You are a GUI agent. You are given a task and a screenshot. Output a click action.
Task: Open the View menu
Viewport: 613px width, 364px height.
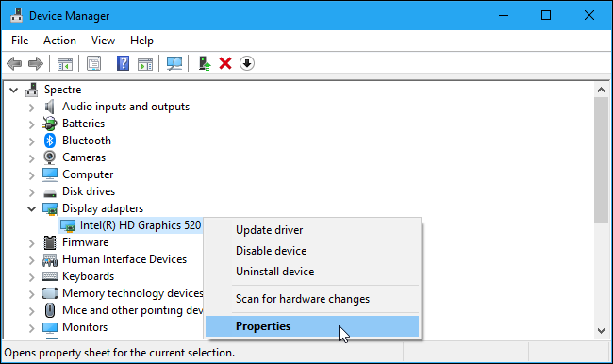(103, 41)
